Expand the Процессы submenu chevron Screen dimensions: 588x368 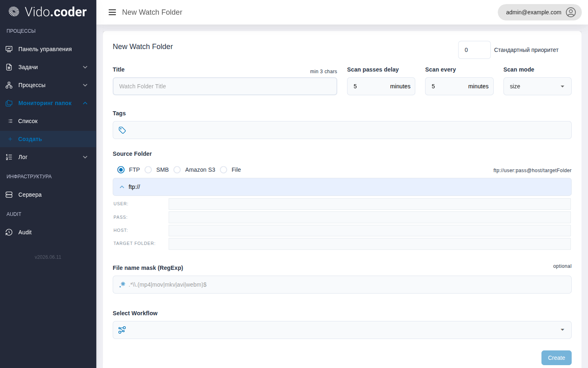pyautogui.click(x=85, y=85)
